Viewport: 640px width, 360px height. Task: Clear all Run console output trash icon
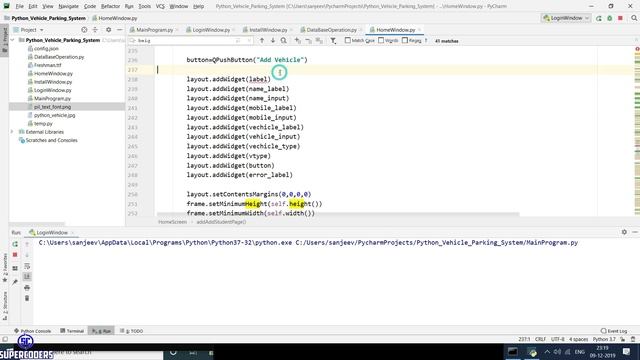pos(27,298)
